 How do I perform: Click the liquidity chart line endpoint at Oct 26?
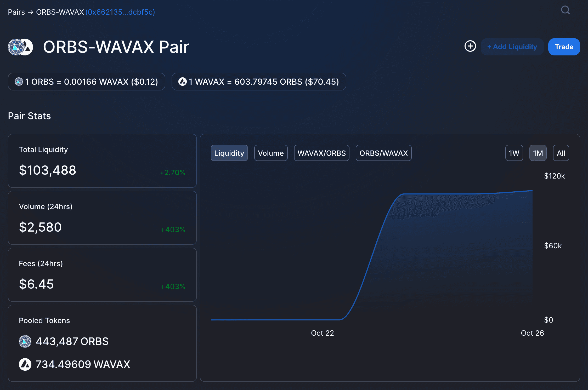click(532, 191)
